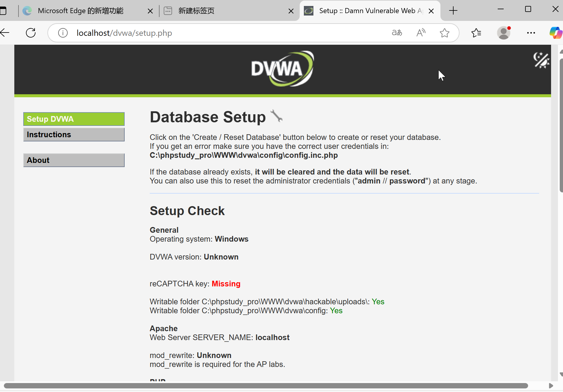The width and height of the screenshot is (563, 392).
Task: Open Instructions sidebar item
Action: point(74,135)
